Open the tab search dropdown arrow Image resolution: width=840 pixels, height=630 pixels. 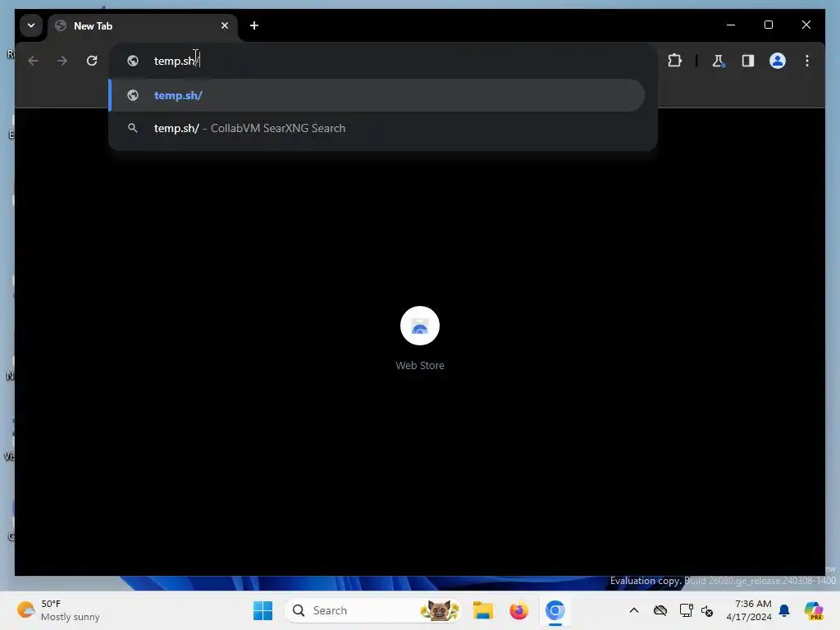31,25
